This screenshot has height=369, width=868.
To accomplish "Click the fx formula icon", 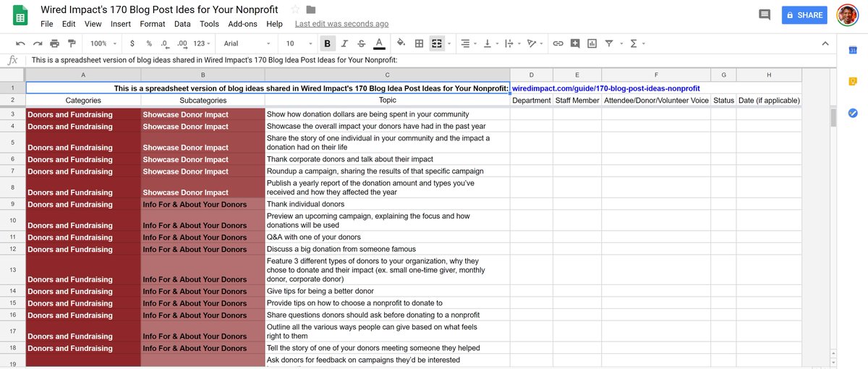I will [x=12, y=60].
